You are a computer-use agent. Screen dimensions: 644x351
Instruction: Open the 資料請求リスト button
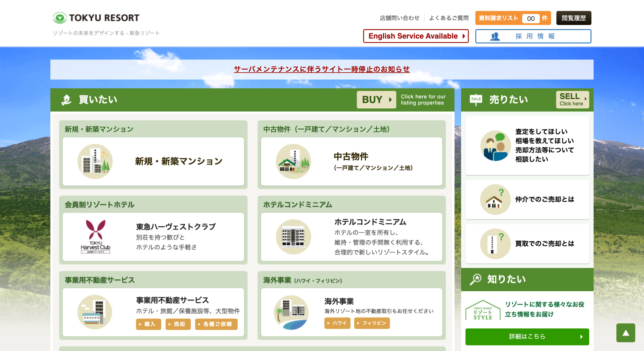tap(513, 18)
